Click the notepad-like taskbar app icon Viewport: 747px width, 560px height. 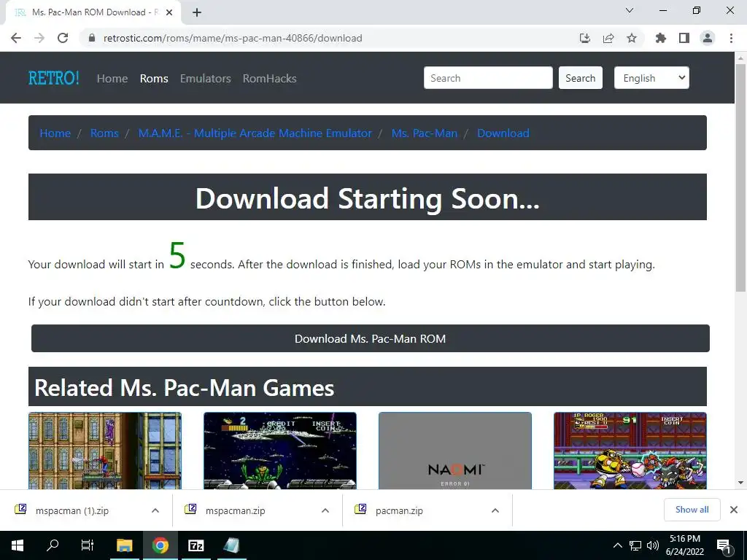(x=231, y=545)
